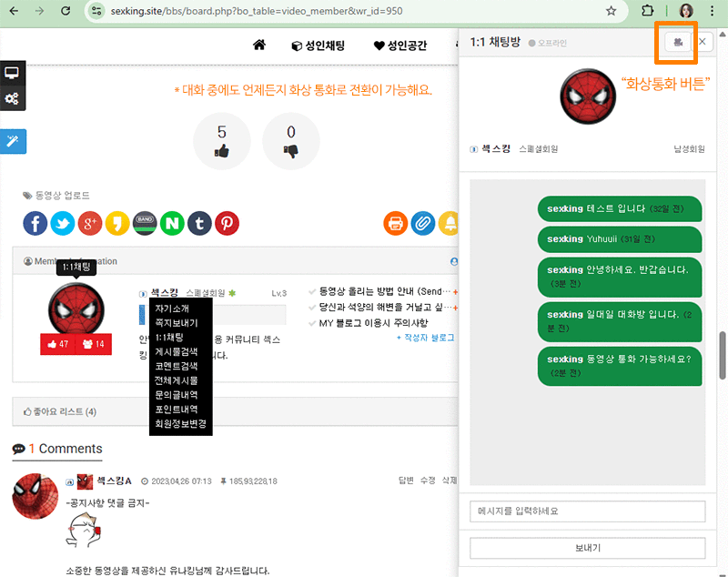Click the orange print icon

396,223
